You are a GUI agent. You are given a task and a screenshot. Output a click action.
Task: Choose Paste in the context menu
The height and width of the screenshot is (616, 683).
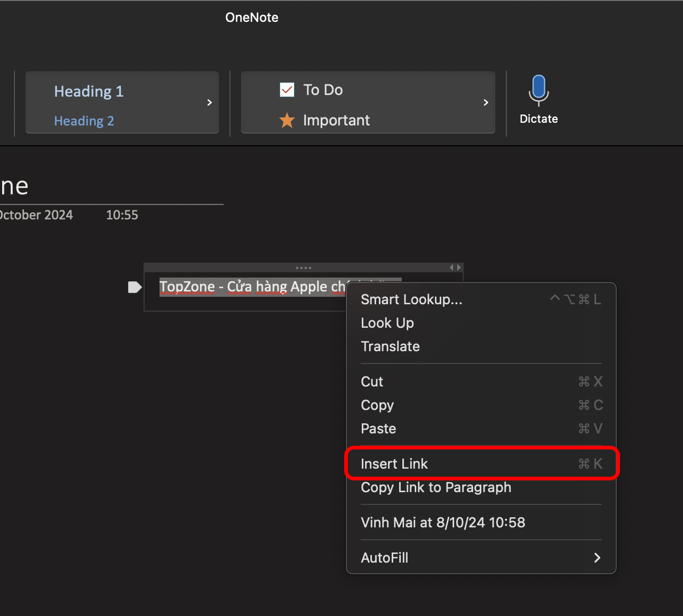coord(481,429)
